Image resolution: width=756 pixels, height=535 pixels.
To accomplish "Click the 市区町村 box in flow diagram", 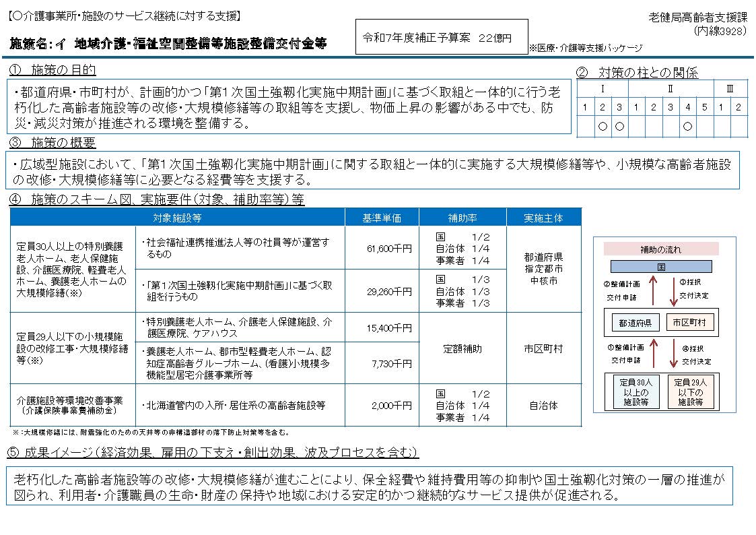I will (689, 322).
